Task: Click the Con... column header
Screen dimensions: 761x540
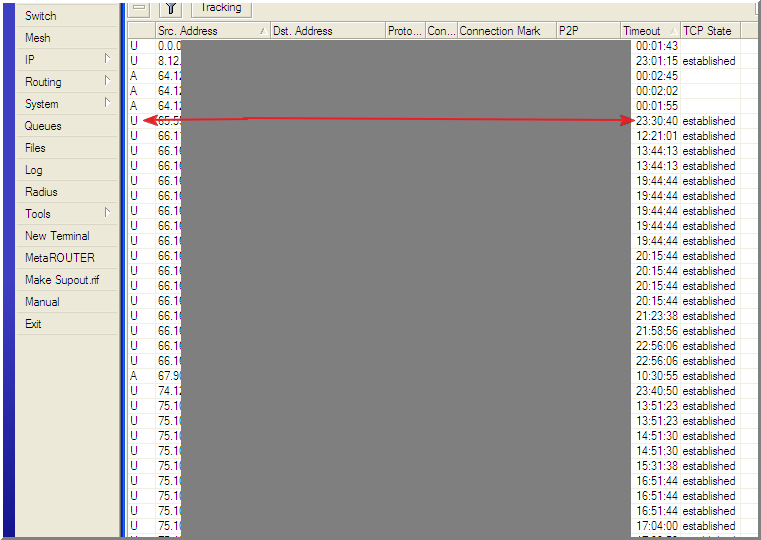Action: click(x=441, y=31)
